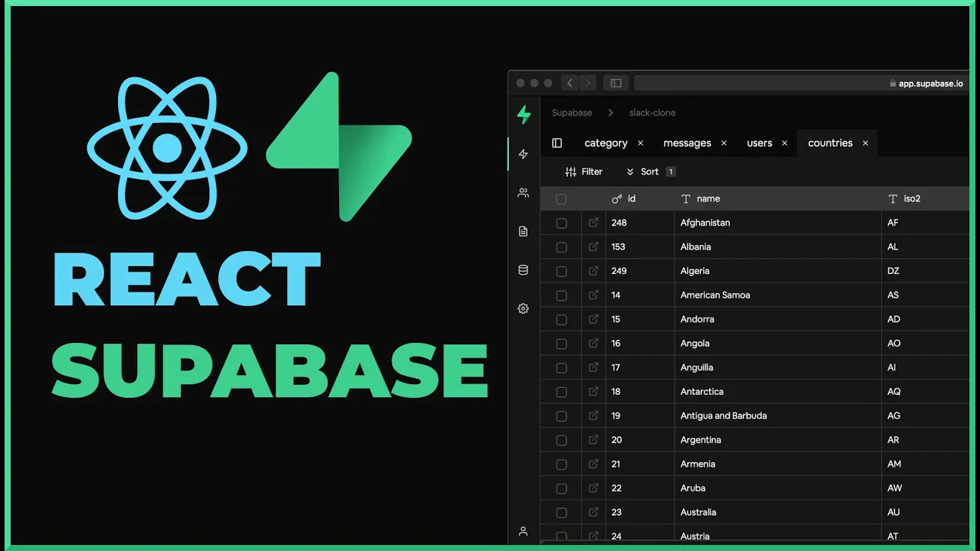Viewport: 980px width, 551px height.
Task: Click the name column header
Action: (778, 198)
